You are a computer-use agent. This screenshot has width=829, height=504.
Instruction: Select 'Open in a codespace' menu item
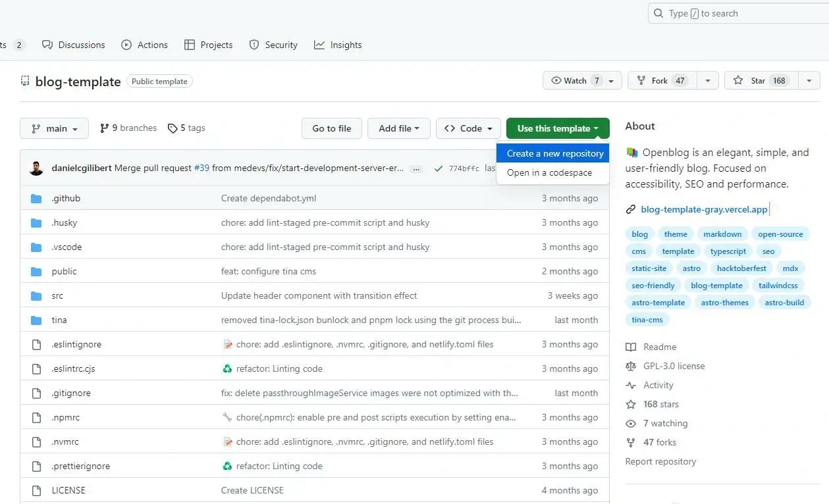click(552, 172)
